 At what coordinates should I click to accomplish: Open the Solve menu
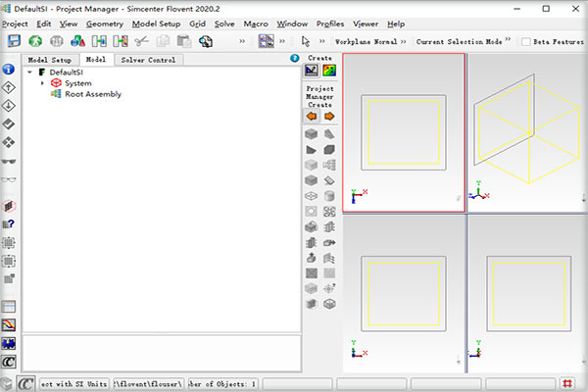point(224,23)
